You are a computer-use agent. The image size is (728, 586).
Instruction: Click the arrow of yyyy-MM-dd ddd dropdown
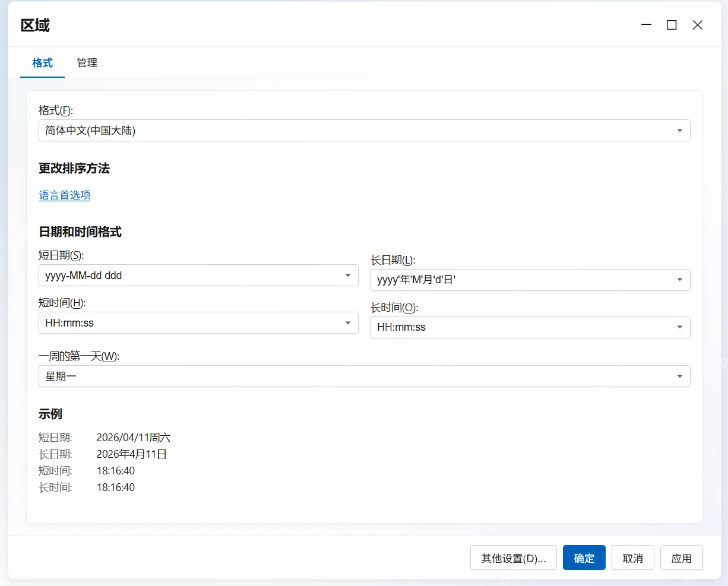pos(348,275)
